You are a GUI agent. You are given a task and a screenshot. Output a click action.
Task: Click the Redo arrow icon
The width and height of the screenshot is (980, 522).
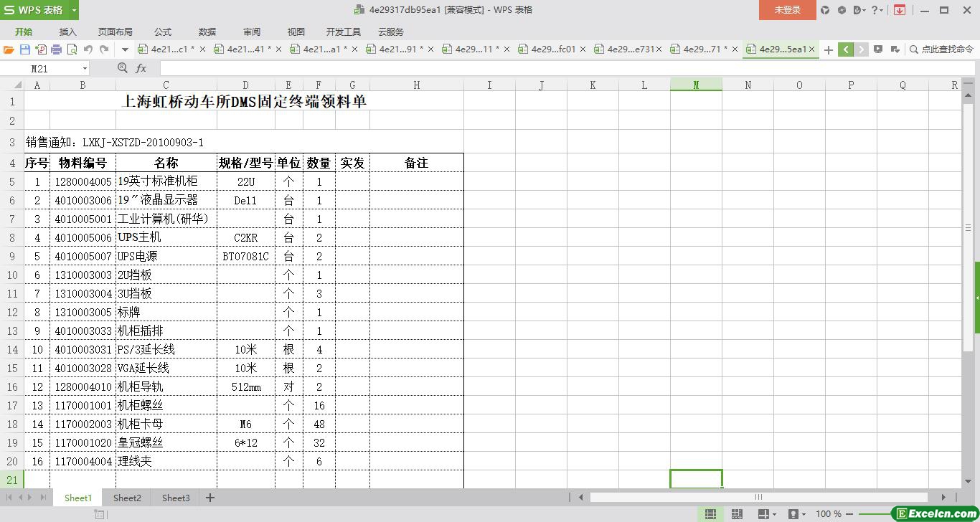tap(104, 49)
